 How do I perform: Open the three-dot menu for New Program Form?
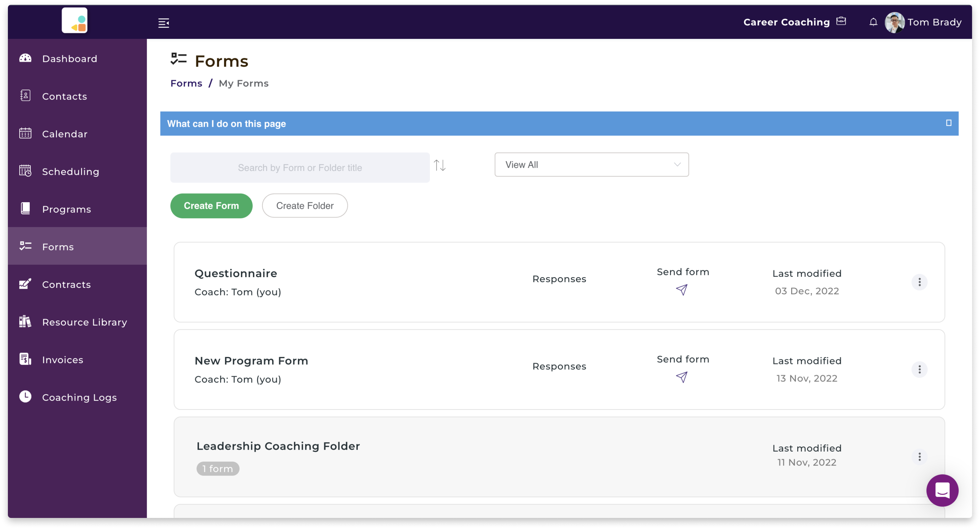coord(919,369)
